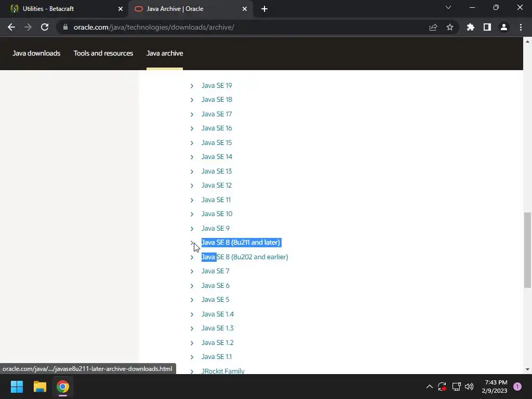The width and height of the screenshot is (532, 399).
Task: Open the network tray icon
Action: [x=456, y=387]
